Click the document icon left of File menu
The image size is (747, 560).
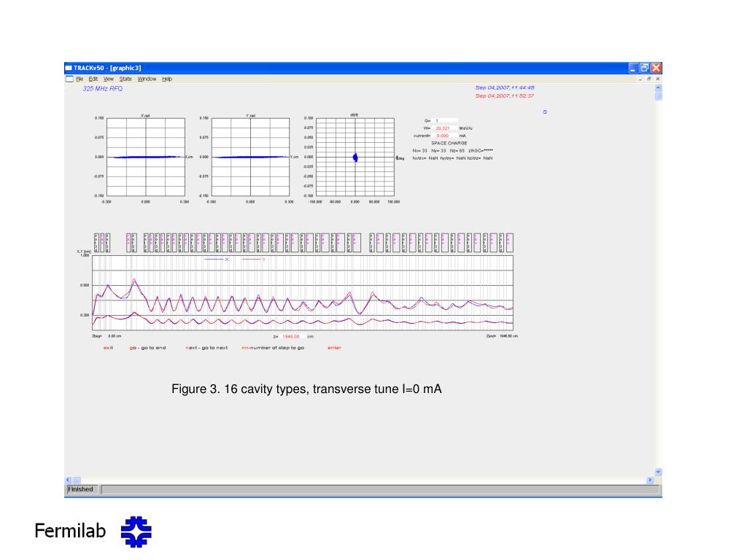pos(69,79)
